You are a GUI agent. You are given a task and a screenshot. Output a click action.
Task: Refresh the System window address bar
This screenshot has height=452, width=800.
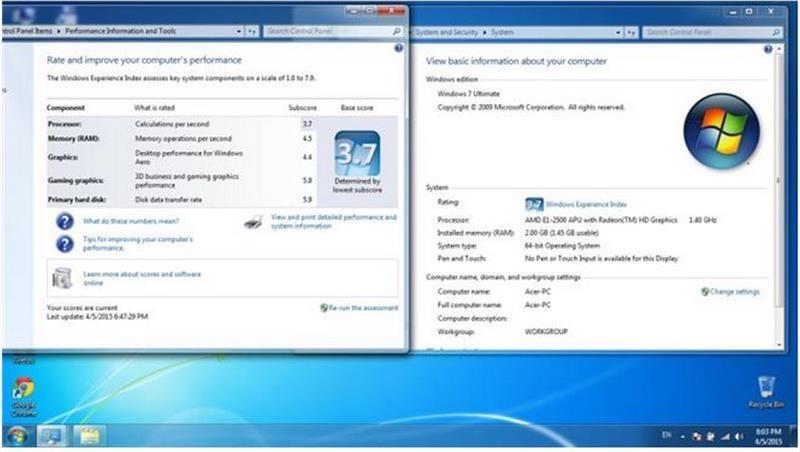[631, 33]
